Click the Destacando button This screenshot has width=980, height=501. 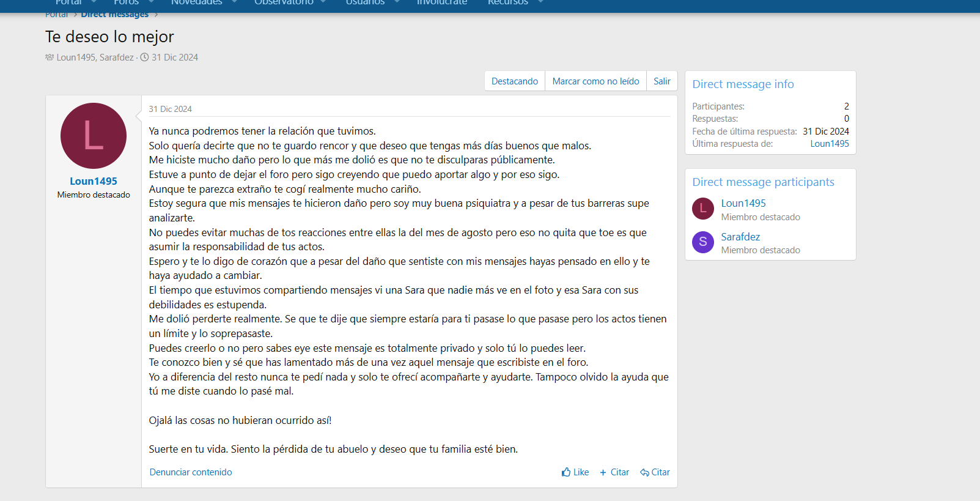515,81
